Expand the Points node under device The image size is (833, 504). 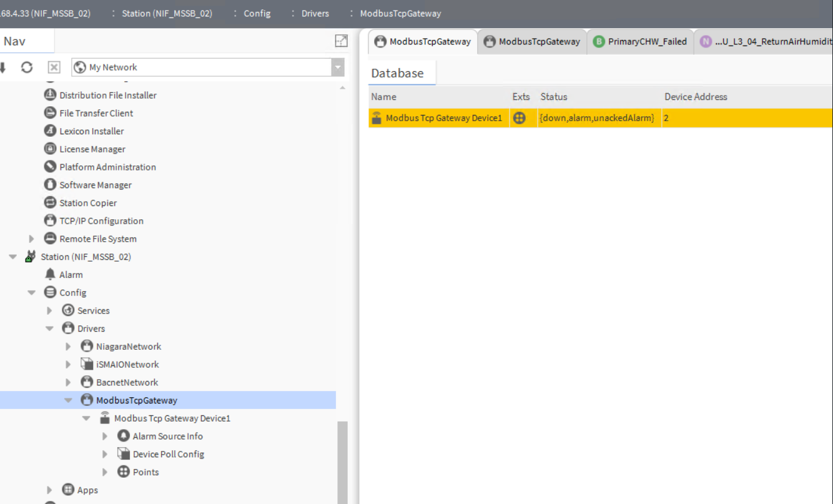105,472
